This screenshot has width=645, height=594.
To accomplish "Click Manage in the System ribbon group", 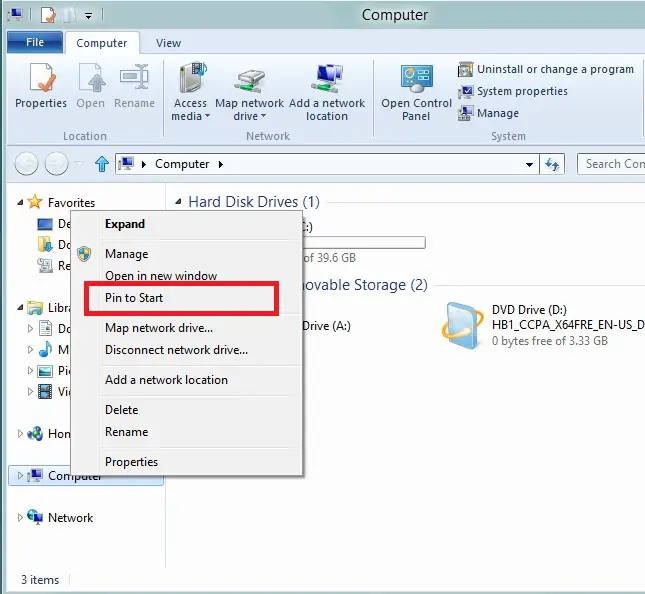I will point(488,113).
